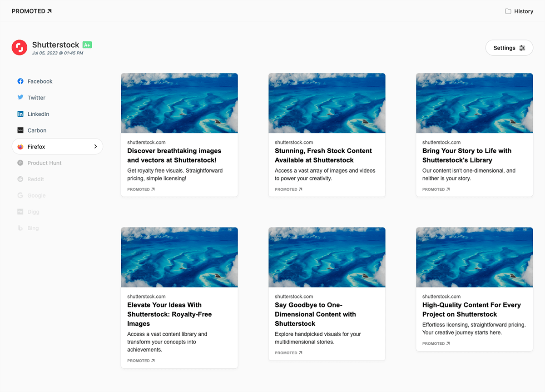Click promoted arrow on 'High-Quality Content' card
This screenshot has width=545, height=392.
point(448,343)
